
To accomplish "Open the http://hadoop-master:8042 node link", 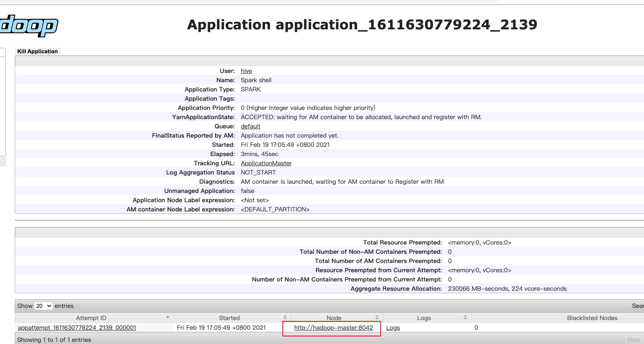I will coord(333,328).
